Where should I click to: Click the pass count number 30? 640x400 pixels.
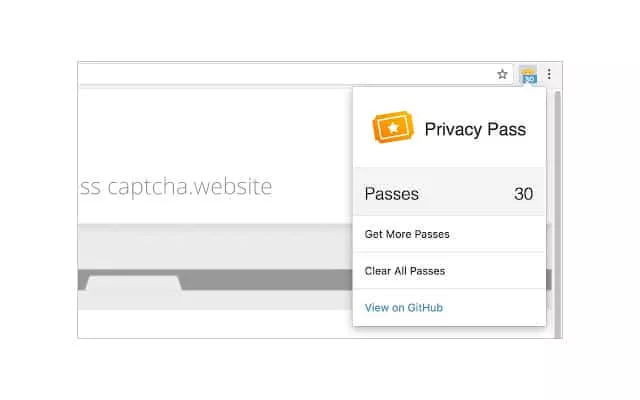point(523,194)
